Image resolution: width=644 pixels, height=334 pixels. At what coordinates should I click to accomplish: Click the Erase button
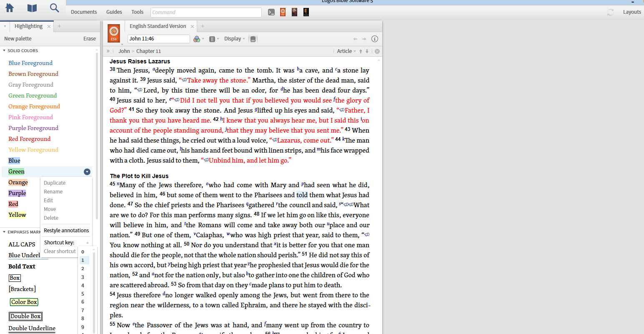coord(90,39)
